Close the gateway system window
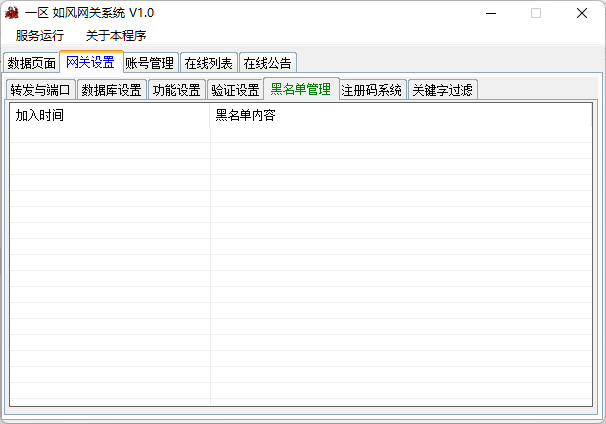The image size is (606, 424). 582,13
